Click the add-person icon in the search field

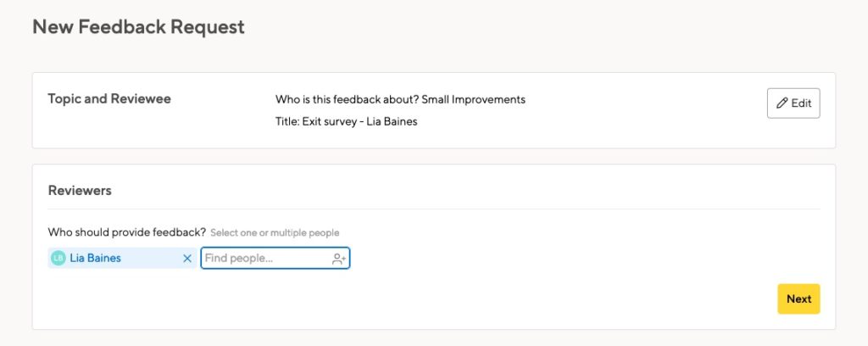(339, 259)
